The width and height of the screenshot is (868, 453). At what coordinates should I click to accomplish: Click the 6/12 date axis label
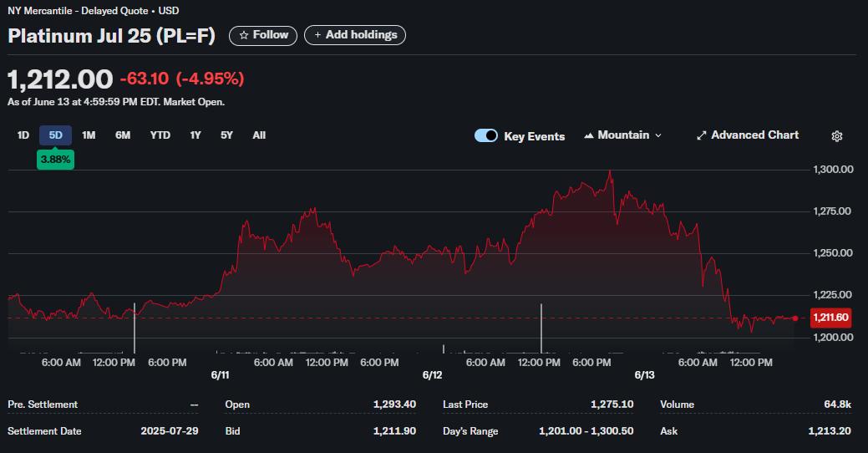coord(433,375)
